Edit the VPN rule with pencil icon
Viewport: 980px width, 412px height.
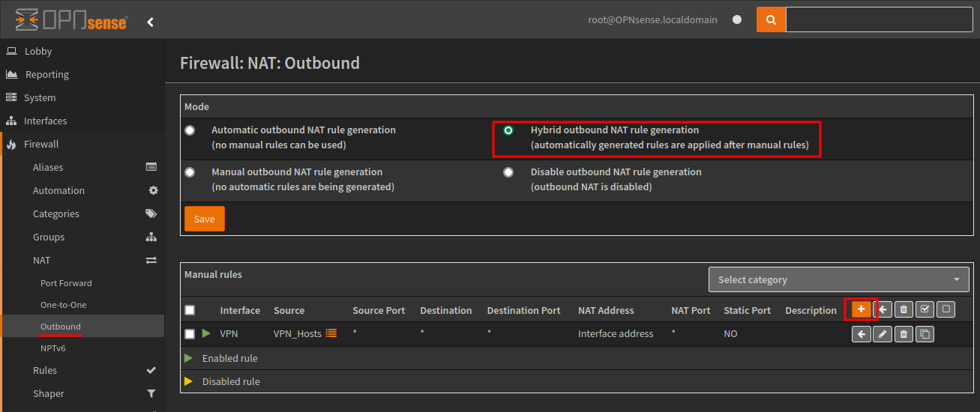[x=883, y=334]
